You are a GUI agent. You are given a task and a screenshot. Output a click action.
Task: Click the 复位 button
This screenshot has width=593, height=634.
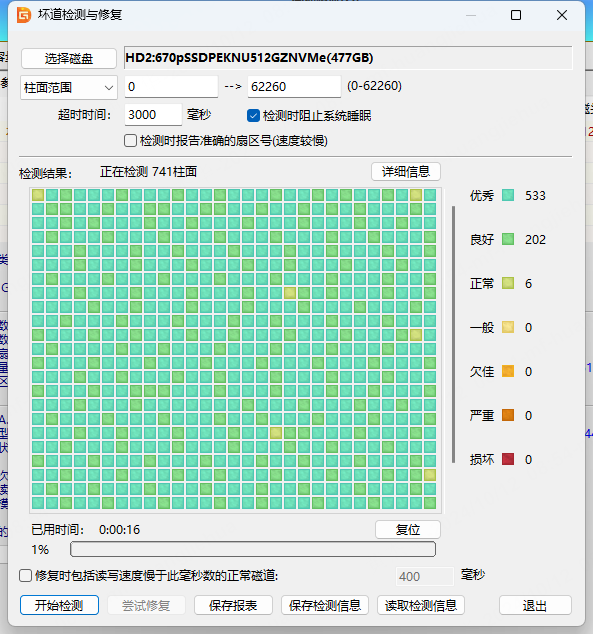408,530
